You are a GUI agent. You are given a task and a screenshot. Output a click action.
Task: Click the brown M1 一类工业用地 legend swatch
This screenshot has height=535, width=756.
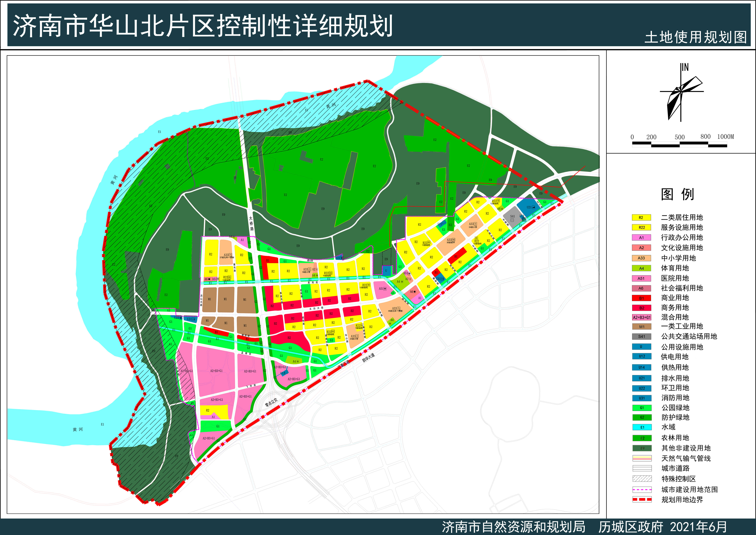641,327
